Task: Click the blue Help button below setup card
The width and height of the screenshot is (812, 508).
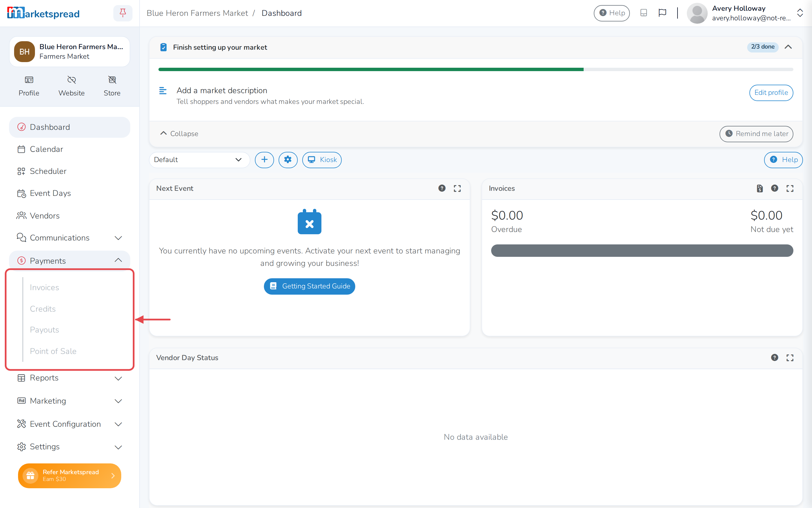Action: tap(783, 159)
